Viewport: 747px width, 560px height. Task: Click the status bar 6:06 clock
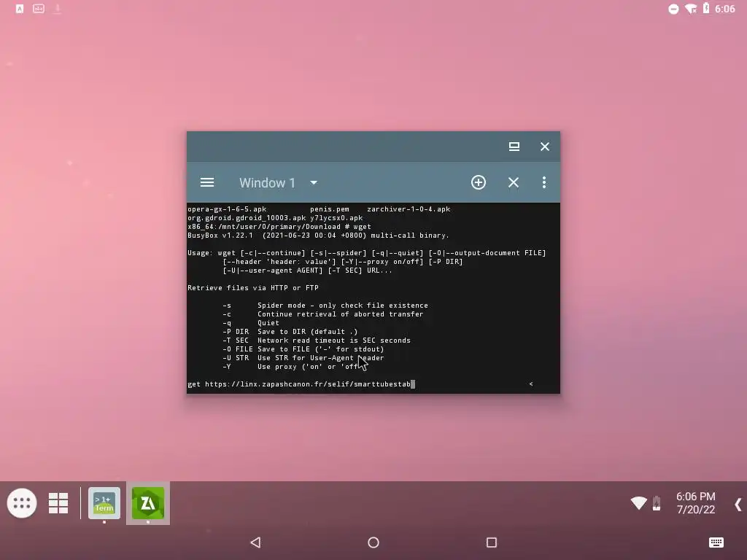click(724, 9)
